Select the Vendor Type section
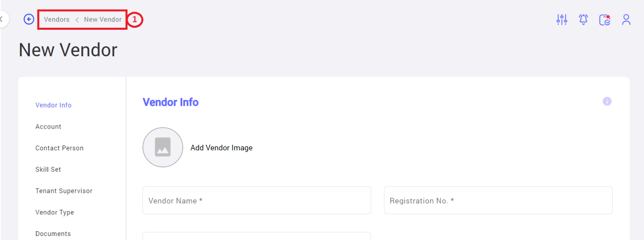 tap(55, 212)
